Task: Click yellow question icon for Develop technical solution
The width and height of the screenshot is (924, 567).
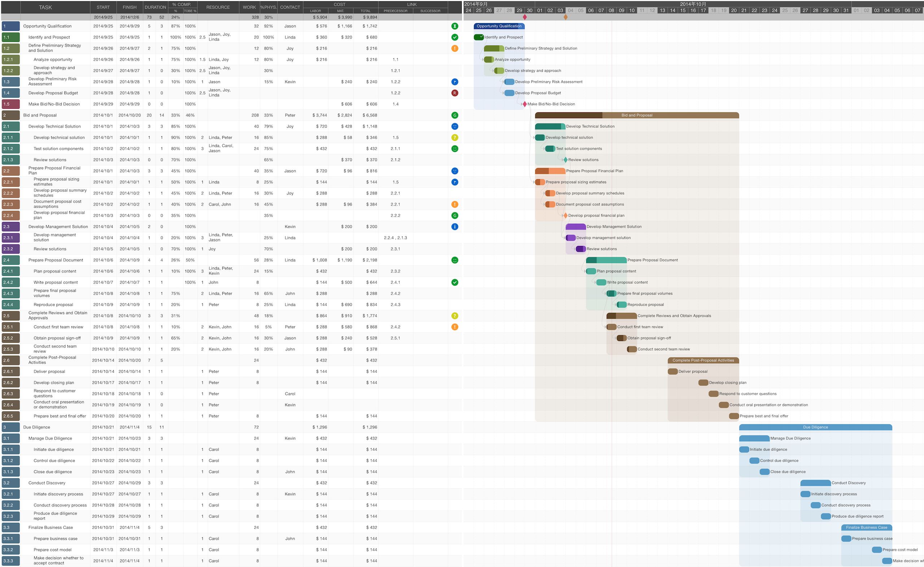Action: click(x=454, y=138)
